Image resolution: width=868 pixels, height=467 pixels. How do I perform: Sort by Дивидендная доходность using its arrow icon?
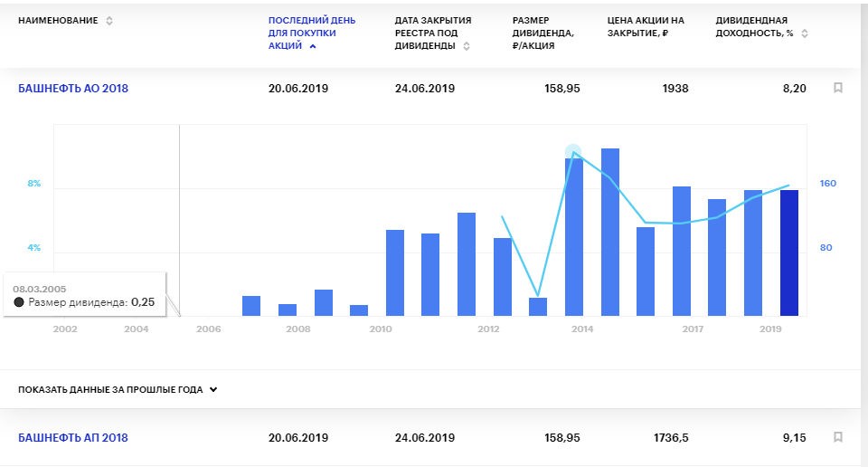point(805,33)
